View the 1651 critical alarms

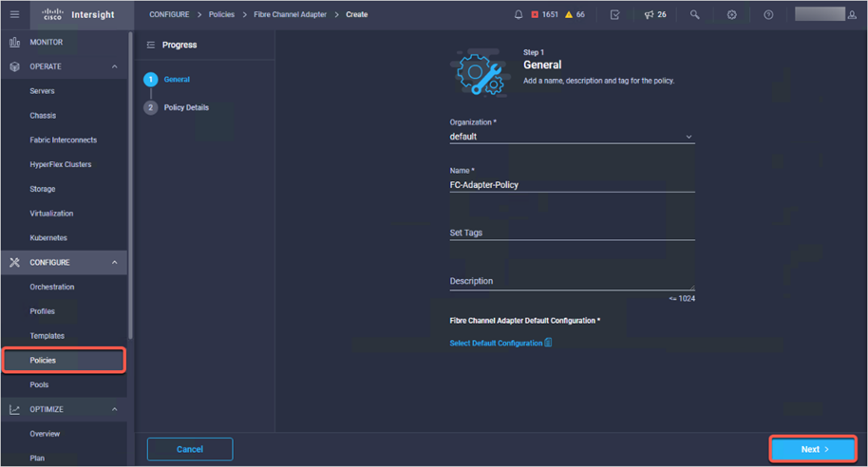(x=545, y=14)
